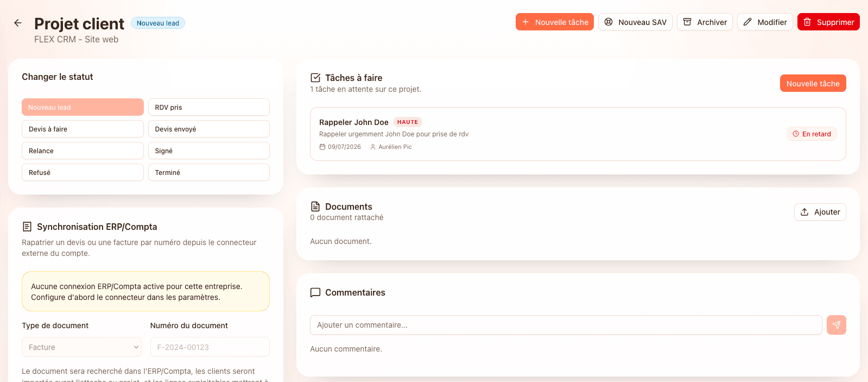Click the Archiver box icon
868x382 pixels.
pyautogui.click(x=687, y=22)
